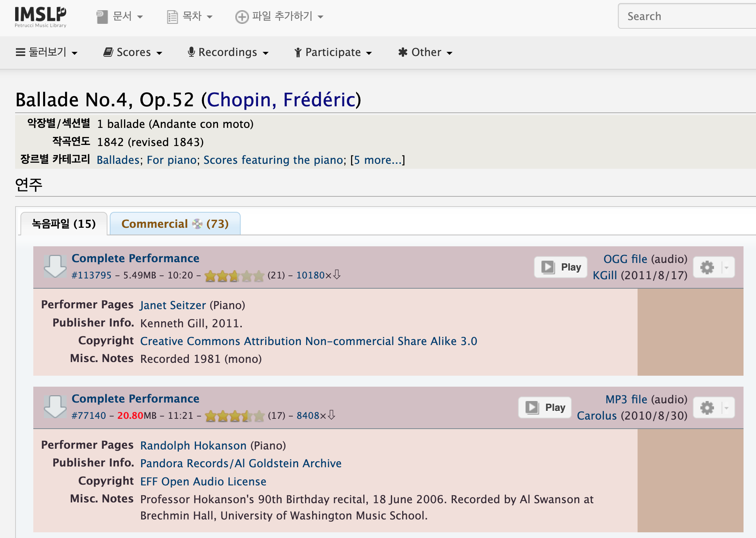This screenshot has height=538, width=756.
Task: Open the Chopin, Frédéric composer link
Action: pyautogui.click(x=281, y=100)
